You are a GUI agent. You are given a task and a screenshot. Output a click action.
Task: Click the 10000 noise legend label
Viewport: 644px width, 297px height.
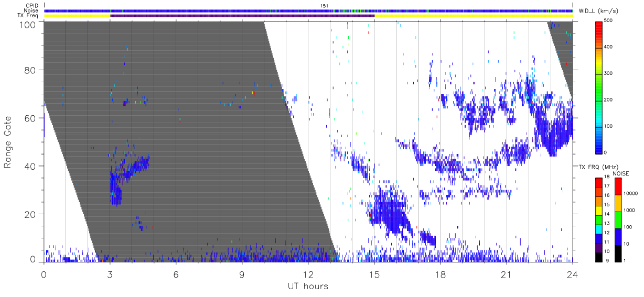pos(630,193)
